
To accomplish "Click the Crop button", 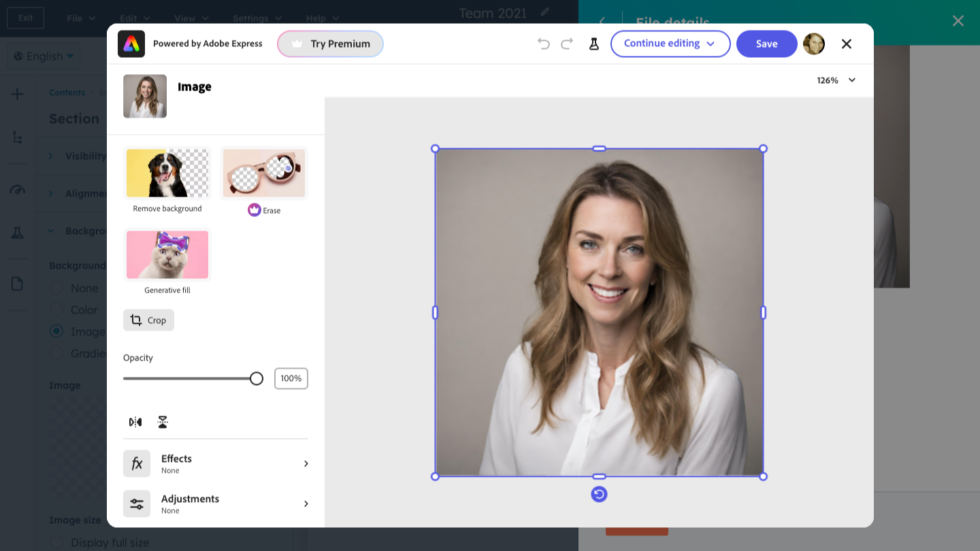I will [148, 320].
